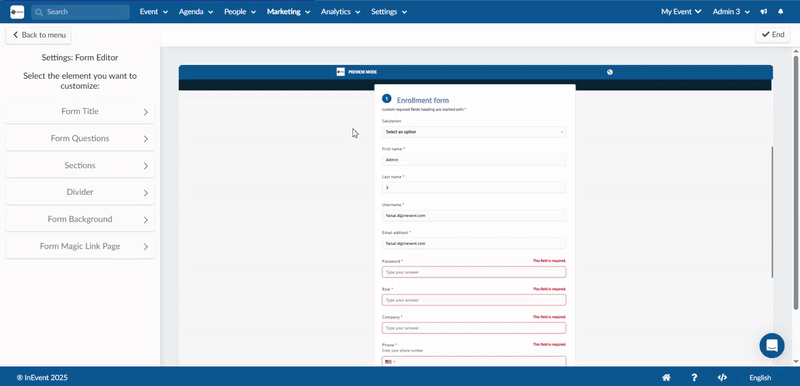This screenshot has width=800, height=386.
Task: Open the announcements megaphone icon
Action: click(x=764, y=12)
